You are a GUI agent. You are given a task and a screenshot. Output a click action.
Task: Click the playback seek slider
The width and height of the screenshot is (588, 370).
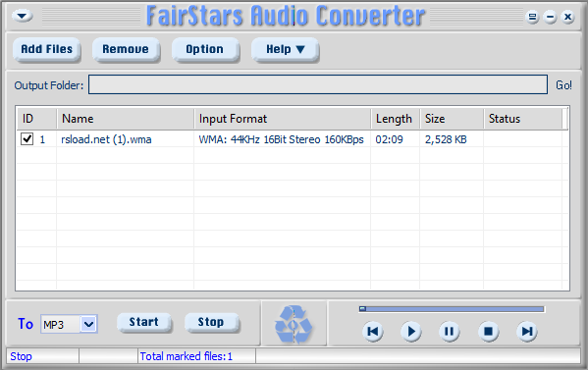pyautogui.click(x=452, y=309)
